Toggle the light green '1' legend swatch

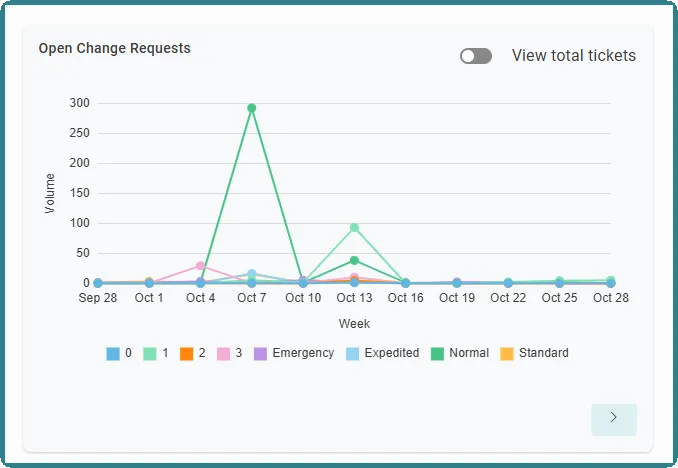tap(150, 353)
